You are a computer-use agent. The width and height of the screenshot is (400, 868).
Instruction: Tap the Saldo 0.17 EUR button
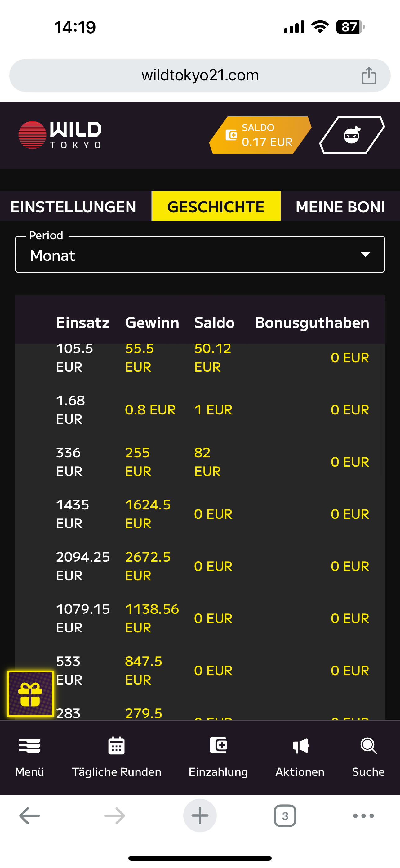tap(260, 135)
